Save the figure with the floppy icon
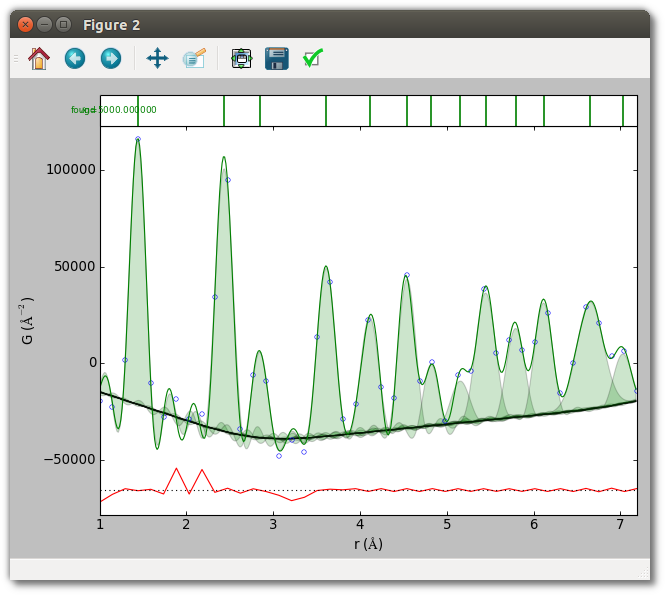This screenshot has height=596, width=666. click(x=277, y=59)
